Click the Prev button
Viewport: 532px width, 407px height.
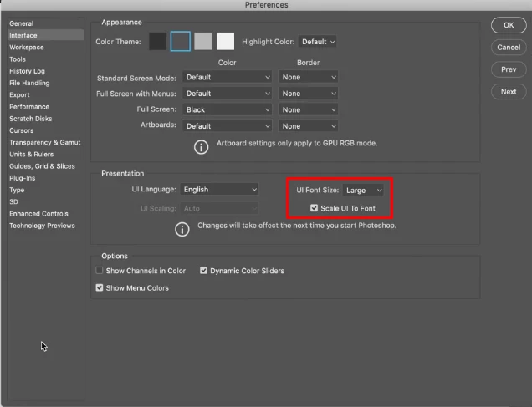(509, 69)
